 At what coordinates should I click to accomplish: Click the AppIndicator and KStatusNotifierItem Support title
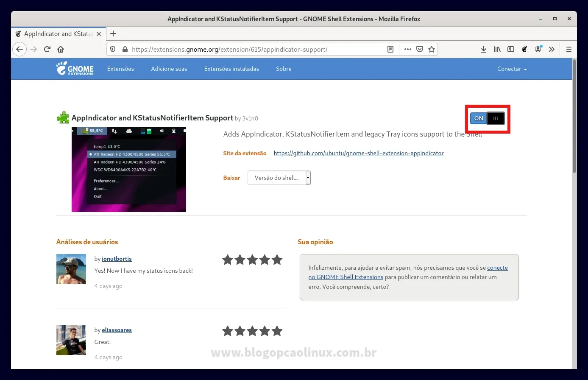(153, 118)
